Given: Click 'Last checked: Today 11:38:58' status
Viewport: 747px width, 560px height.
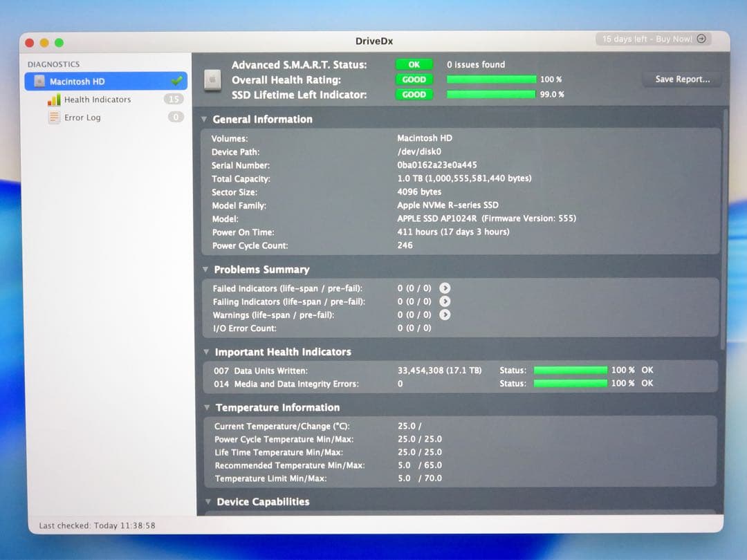Looking at the screenshot, I should 98,525.
